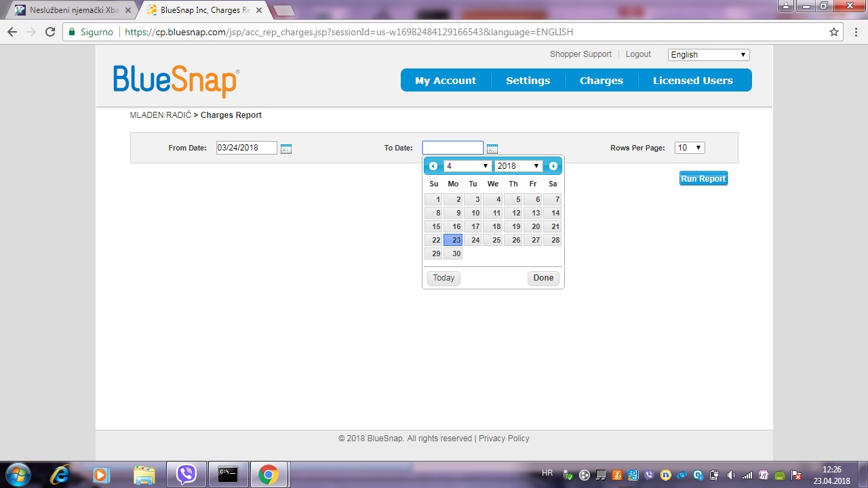The image size is (868, 488).
Task: Open the My Account menu
Action: pyautogui.click(x=446, y=80)
